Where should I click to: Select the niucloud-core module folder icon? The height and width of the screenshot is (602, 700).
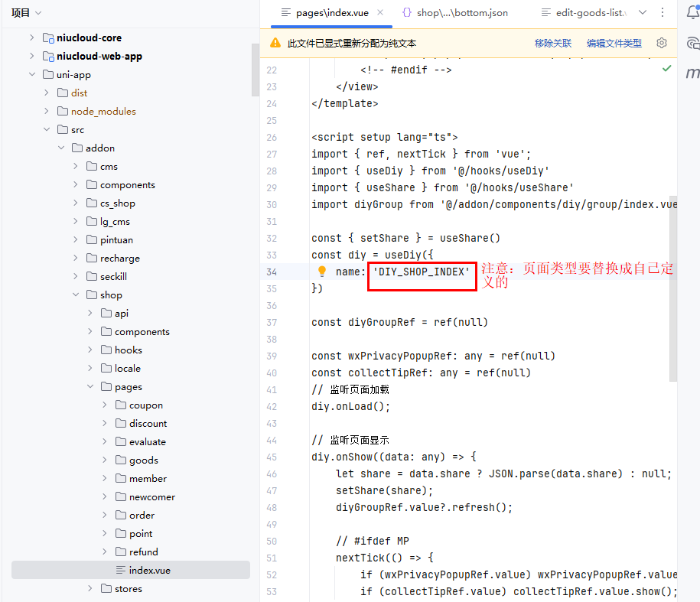48,37
